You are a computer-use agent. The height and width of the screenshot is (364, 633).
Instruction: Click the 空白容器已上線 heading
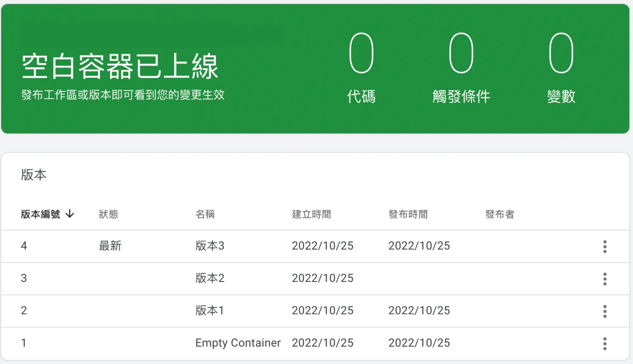pyautogui.click(x=120, y=66)
